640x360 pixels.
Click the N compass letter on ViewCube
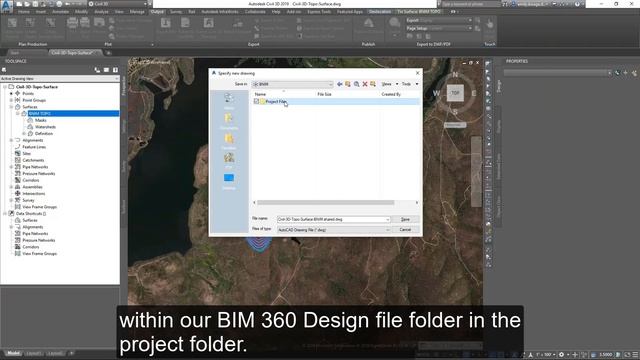click(x=455, y=75)
